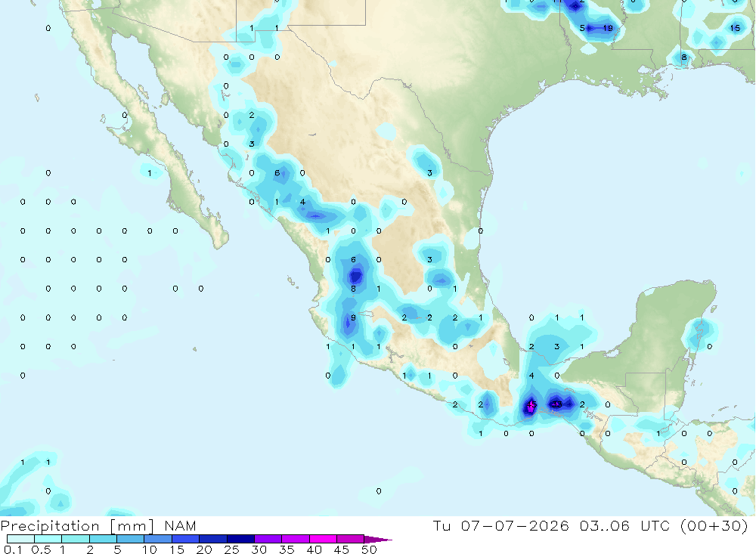
Task: Click the 40–45 mm legend color swatch
Action: (323, 539)
